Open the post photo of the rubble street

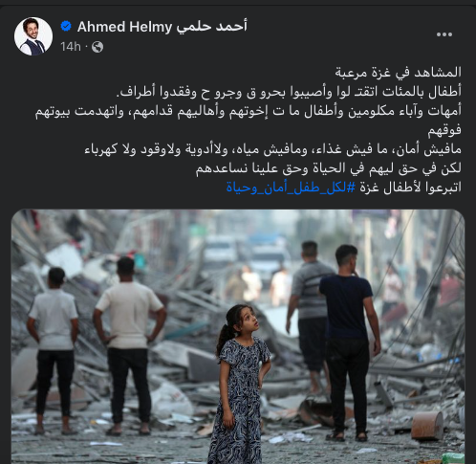pyautogui.click(x=238, y=336)
